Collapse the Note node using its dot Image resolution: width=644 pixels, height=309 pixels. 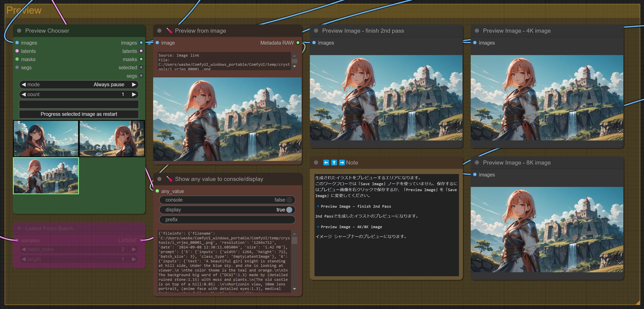(x=316, y=163)
